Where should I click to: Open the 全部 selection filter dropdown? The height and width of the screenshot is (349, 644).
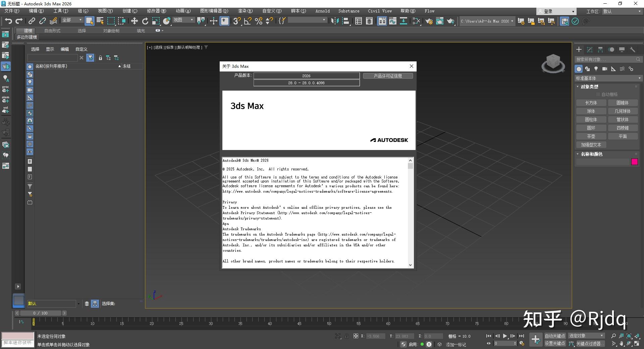click(79, 20)
